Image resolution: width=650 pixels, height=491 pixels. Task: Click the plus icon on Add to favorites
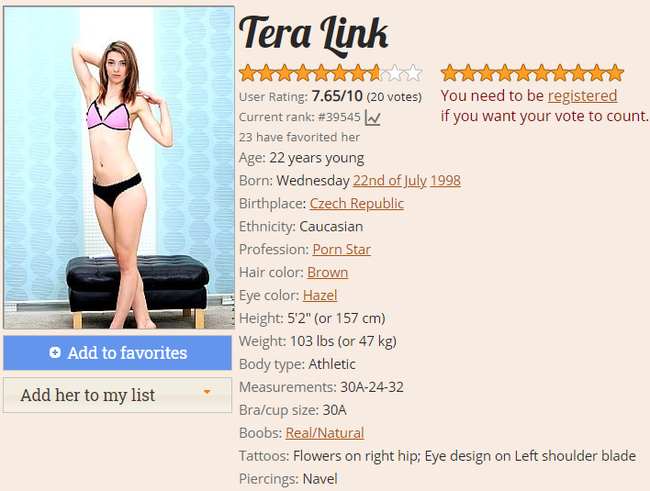coord(55,352)
